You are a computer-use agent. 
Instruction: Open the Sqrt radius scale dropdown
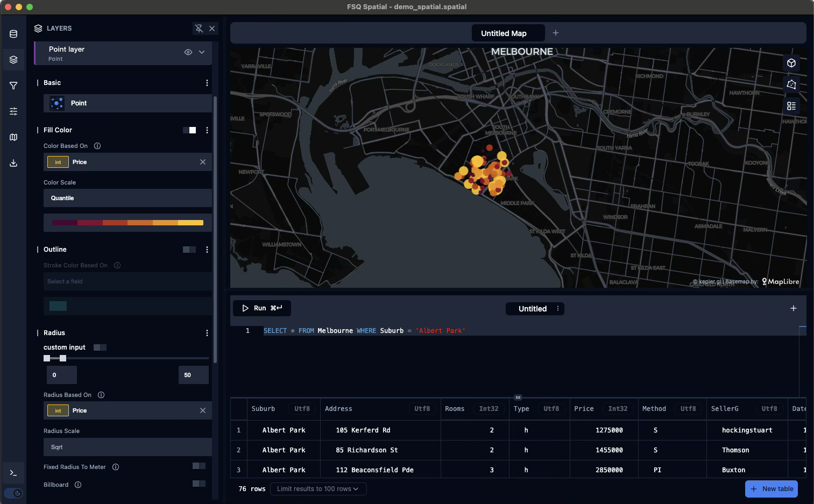[x=128, y=447]
